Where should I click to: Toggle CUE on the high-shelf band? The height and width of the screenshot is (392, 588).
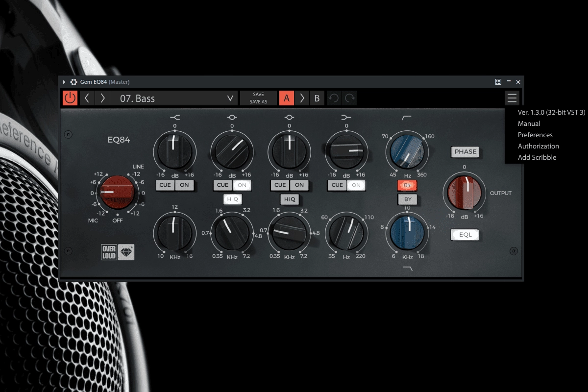click(x=165, y=185)
